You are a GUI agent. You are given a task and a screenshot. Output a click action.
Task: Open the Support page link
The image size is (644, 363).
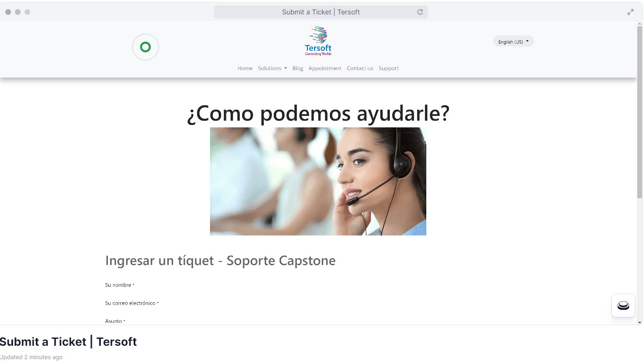(388, 68)
